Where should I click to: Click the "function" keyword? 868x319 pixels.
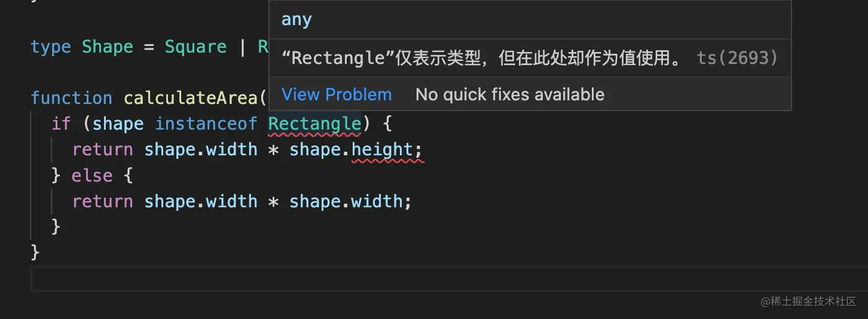pyautogui.click(x=71, y=98)
